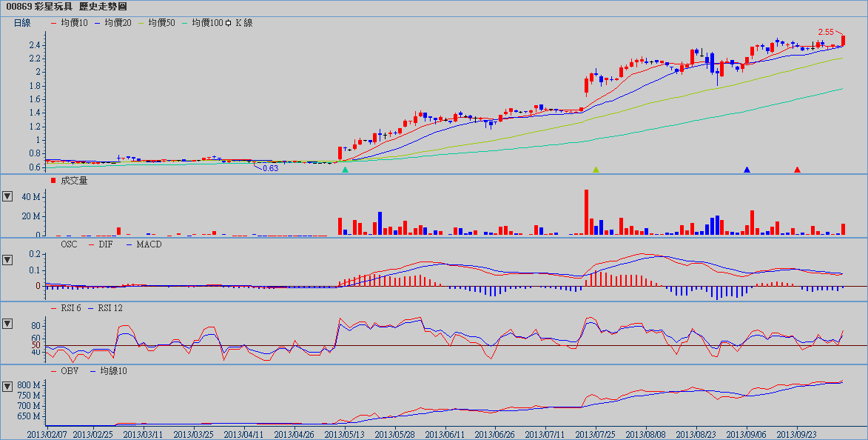Click the yellow-green triangle marker near 2013/07/25
The width and height of the screenshot is (868, 440).
596,170
